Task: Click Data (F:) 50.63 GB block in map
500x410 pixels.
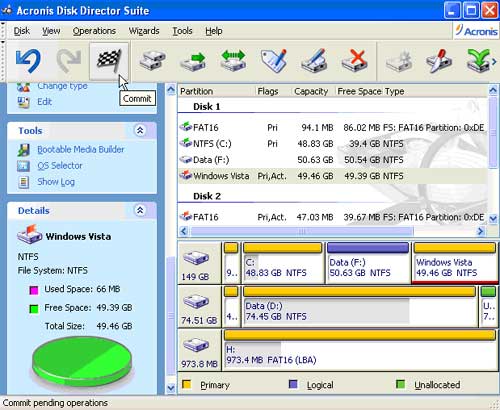Action: [x=368, y=263]
